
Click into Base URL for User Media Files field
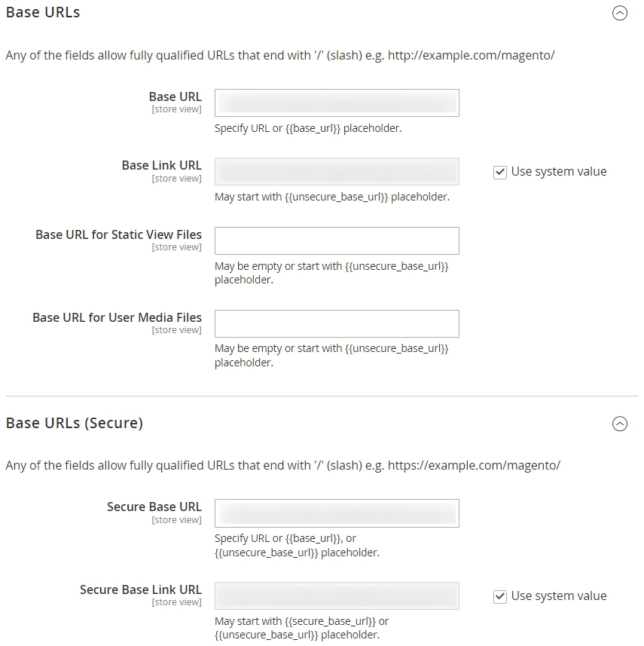(x=337, y=324)
